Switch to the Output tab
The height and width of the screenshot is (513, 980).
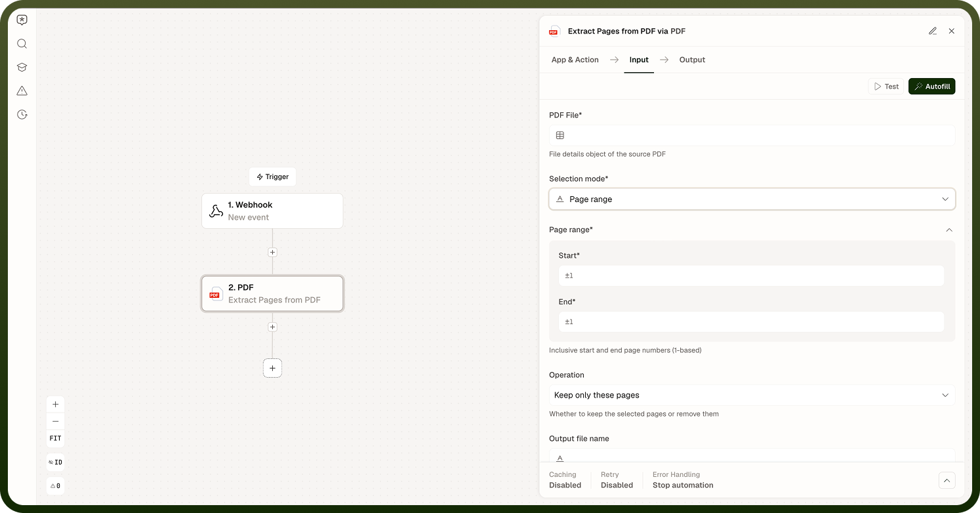(x=692, y=60)
